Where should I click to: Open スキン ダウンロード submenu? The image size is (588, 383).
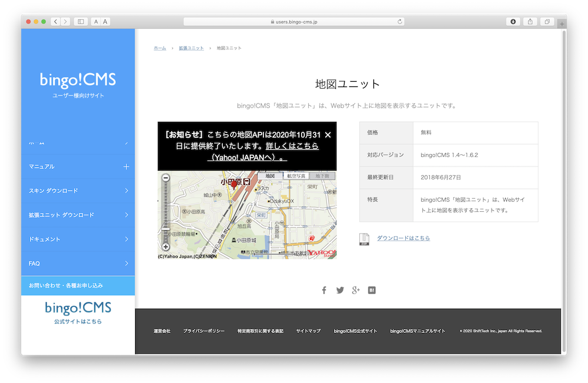tap(126, 191)
